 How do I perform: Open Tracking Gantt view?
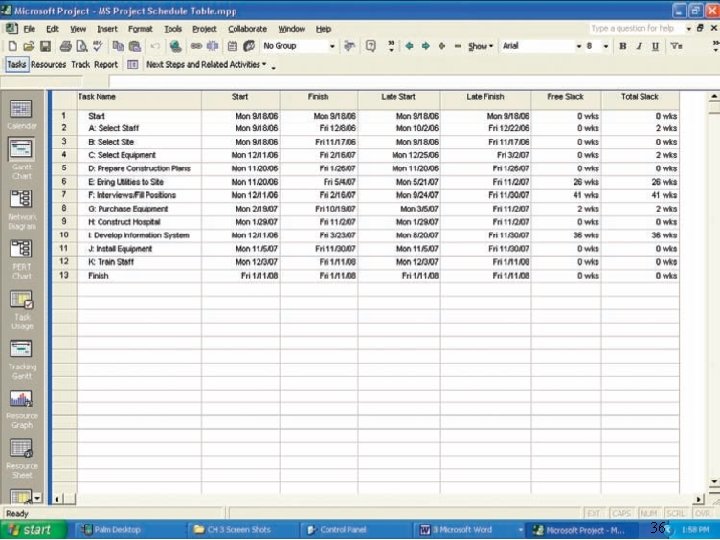tap(22, 360)
